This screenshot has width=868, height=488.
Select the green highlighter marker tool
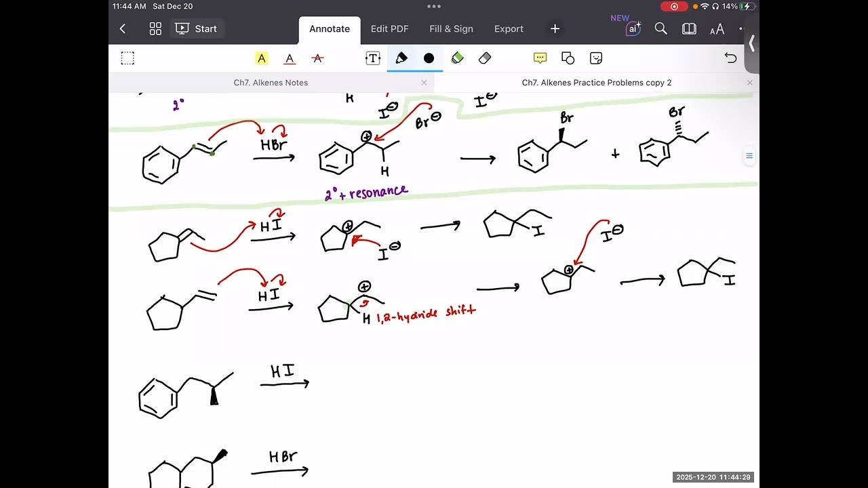(457, 58)
